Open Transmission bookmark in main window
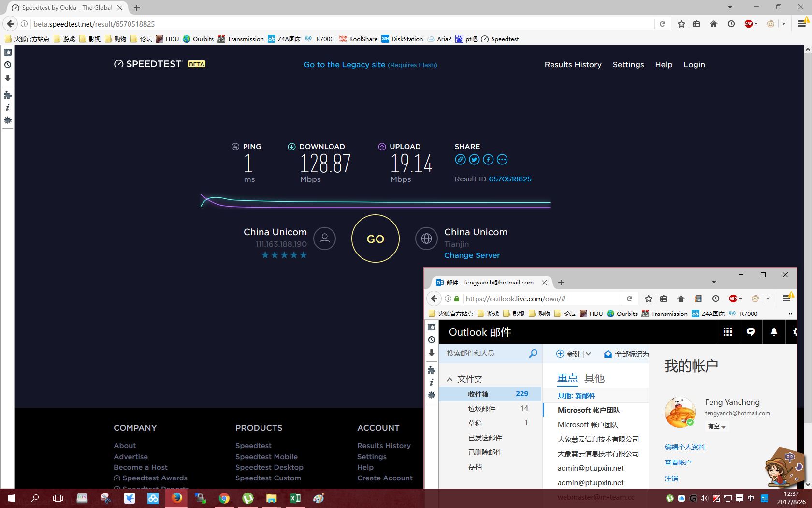The width and height of the screenshot is (812, 508). point(241,39)
